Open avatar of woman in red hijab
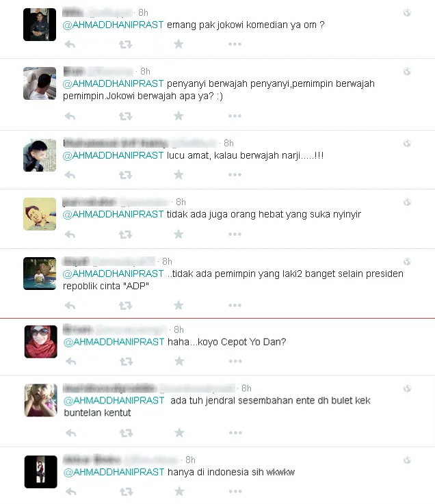Image resolution: width=435 pixels, height=504 pixels. [x=41, y=342]
